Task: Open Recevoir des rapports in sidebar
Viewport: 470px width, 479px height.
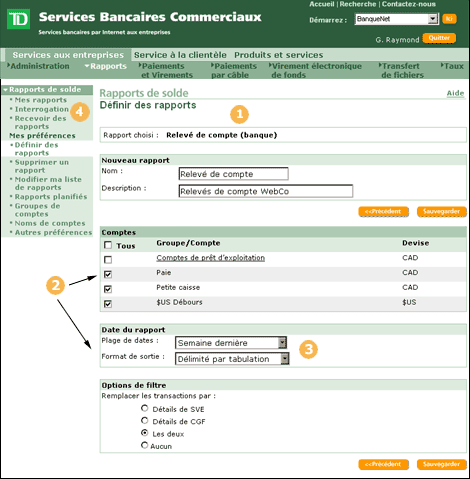Action: tap(40, 122)
